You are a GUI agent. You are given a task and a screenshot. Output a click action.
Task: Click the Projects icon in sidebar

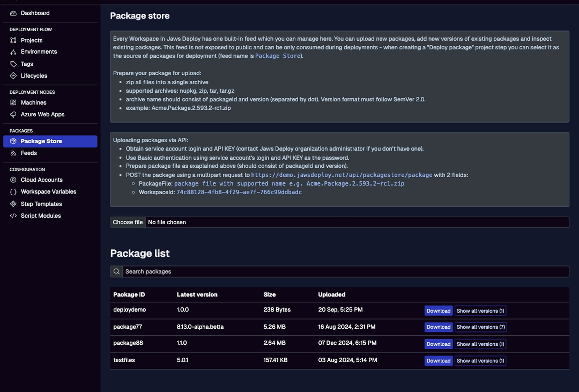13,40
